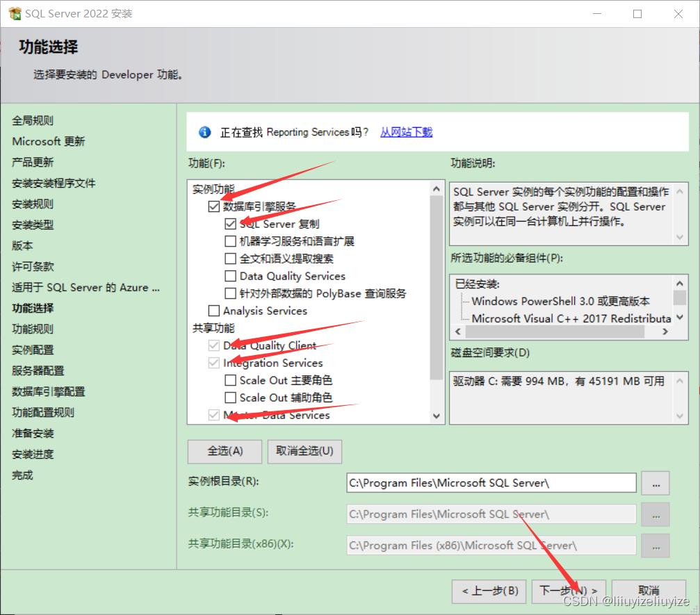Click the SQL Server setup title bar icon
700x615 pixels.
pyautogui.click(x=15, y=14)
